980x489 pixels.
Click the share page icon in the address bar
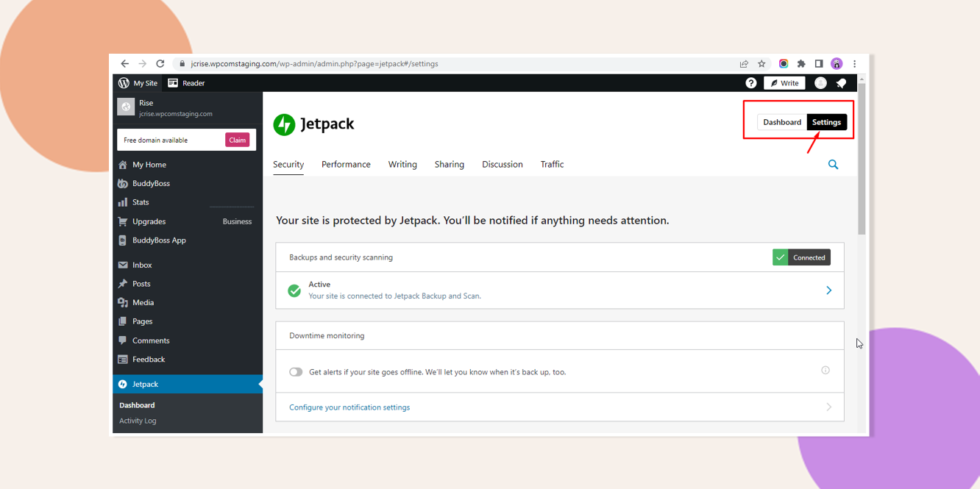[744, 64]
